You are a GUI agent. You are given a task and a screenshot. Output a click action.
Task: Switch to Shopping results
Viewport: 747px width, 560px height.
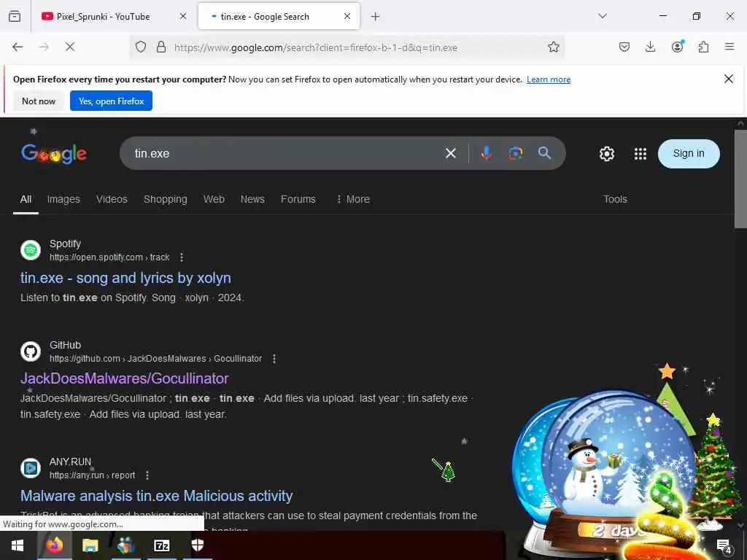166,200
